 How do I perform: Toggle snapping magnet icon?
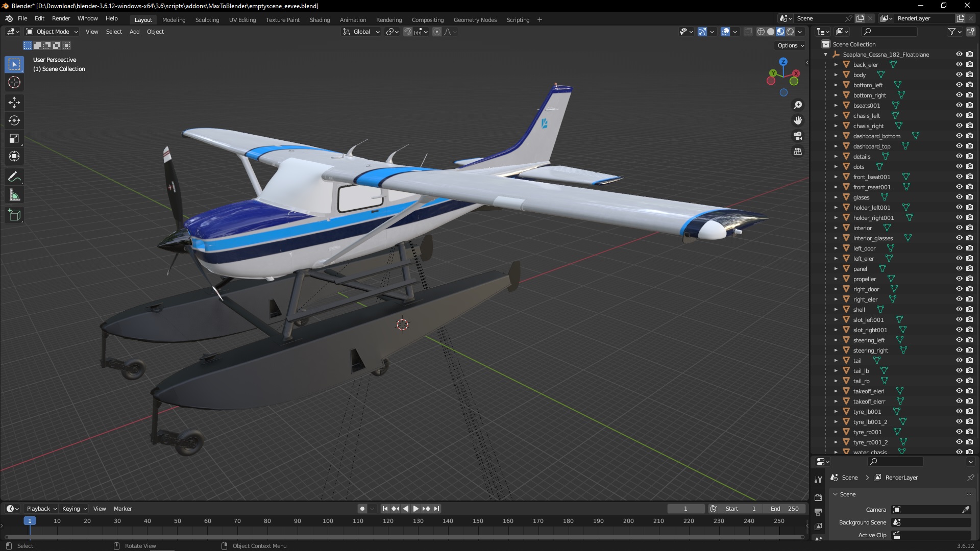407,32
